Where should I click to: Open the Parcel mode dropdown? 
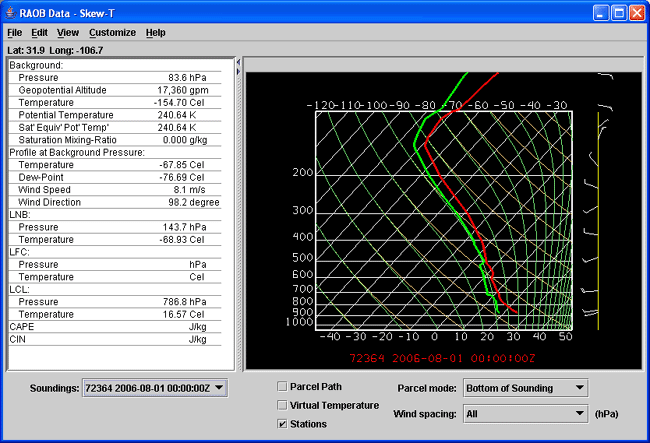click(525, 388)
